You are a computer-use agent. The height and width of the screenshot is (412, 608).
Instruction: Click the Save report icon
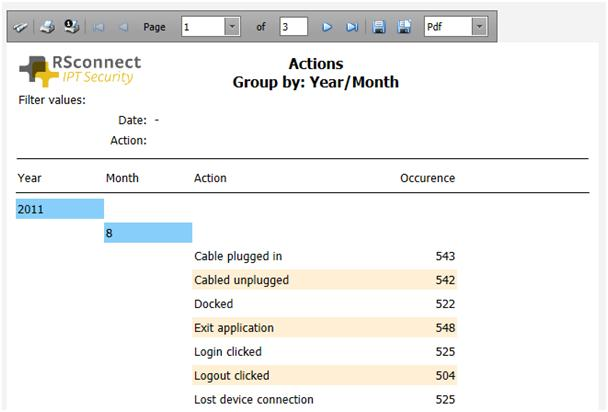(x=379, y=27)
